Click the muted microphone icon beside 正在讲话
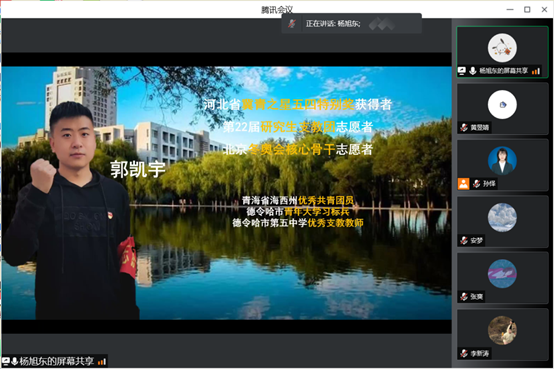The height and width of the screenshot is (369, 554). click(x=292, y=23)
